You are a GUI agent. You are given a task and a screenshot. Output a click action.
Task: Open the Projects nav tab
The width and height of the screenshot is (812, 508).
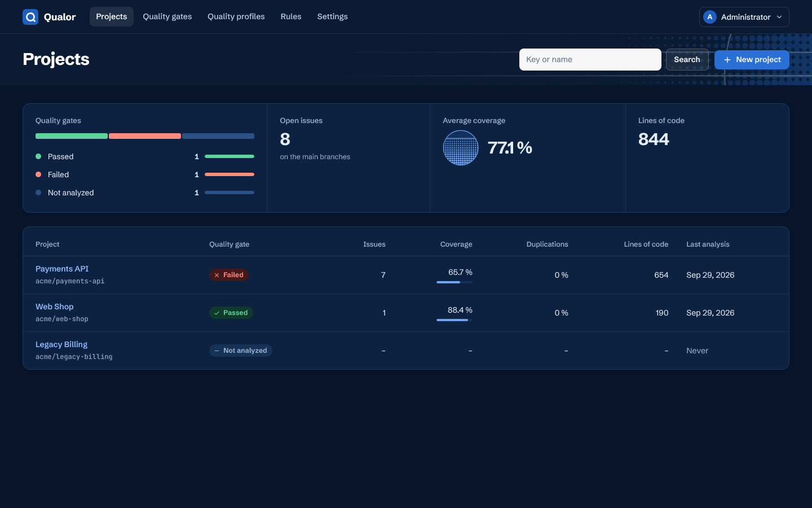[112, 16]
